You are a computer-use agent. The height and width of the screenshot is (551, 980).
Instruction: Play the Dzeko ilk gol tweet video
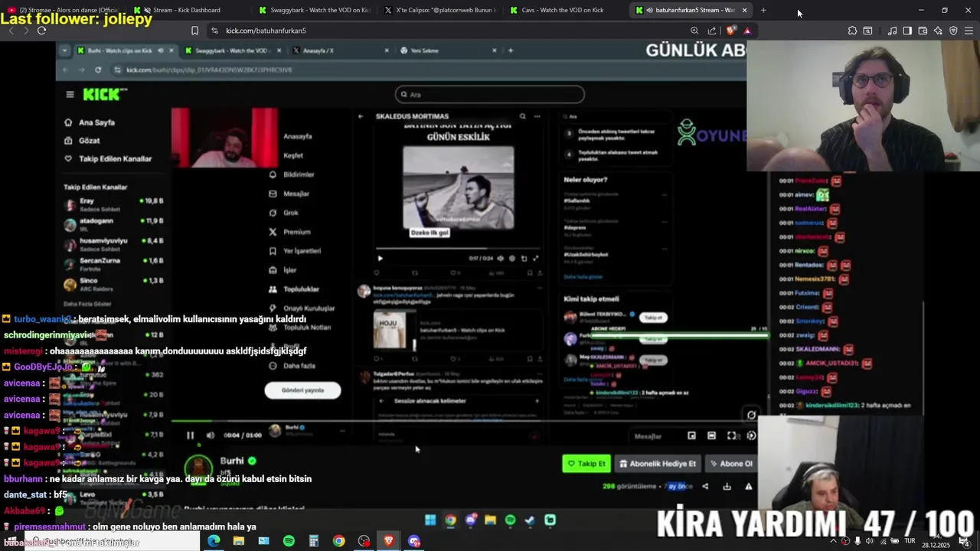click(x=380, y=259)
